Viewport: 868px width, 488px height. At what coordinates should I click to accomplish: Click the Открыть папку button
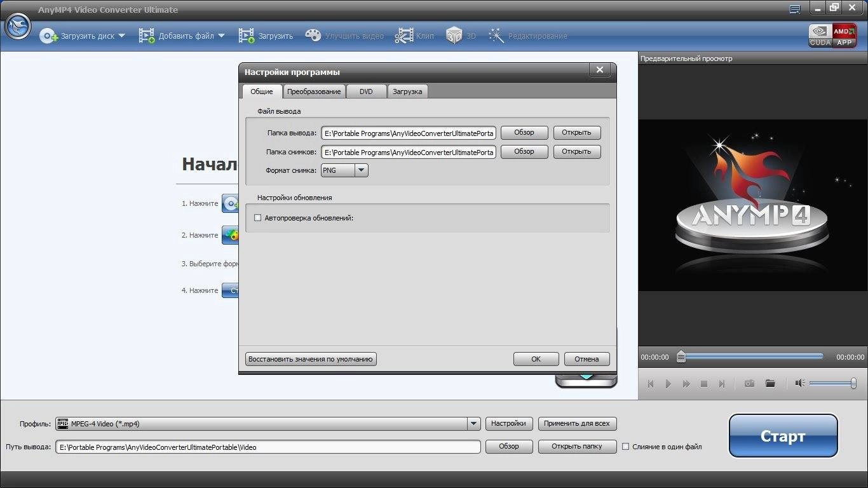(578, 447)
